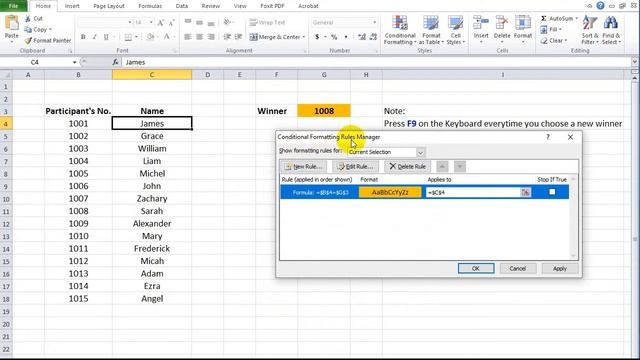640x360 pixels.
Task: Click the insert function fx icon
Action: pyautogui.click(x=116, y=62)
